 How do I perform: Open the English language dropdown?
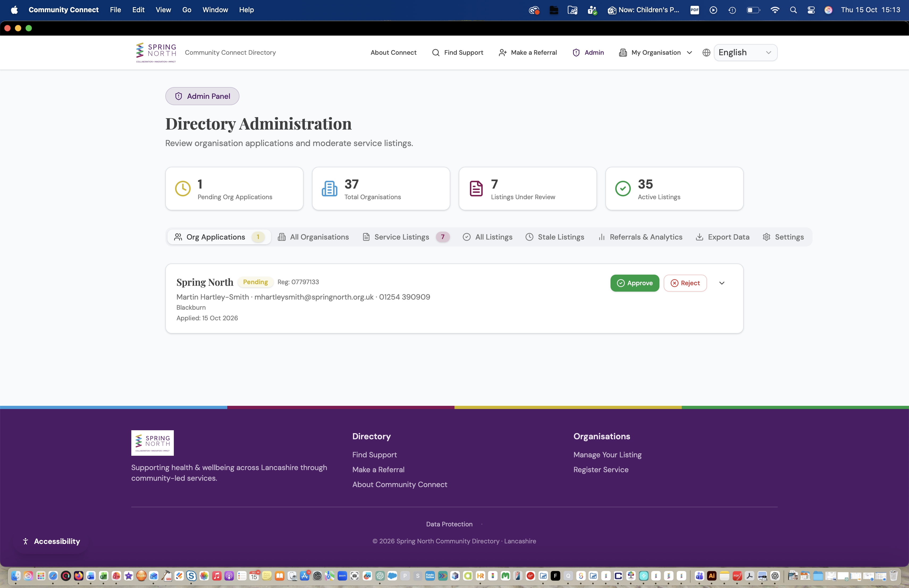tap(745, 53)
